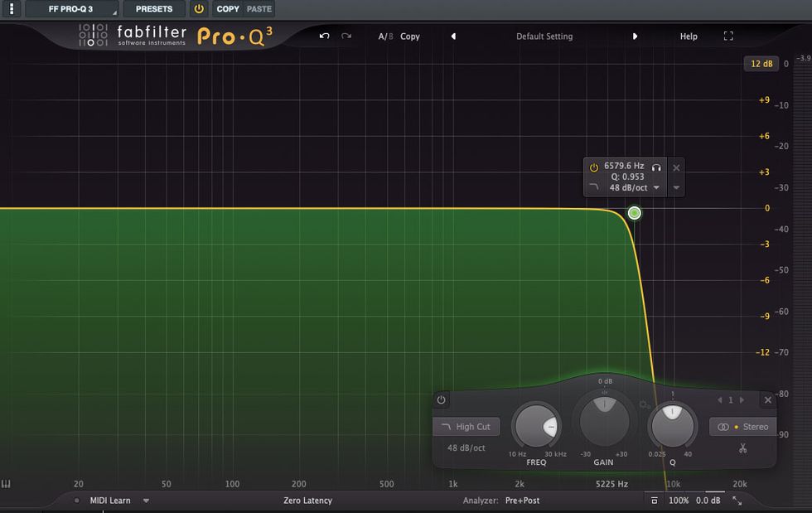Click PASTE in the host bar
Screen dimensions: 812x513
259,9
